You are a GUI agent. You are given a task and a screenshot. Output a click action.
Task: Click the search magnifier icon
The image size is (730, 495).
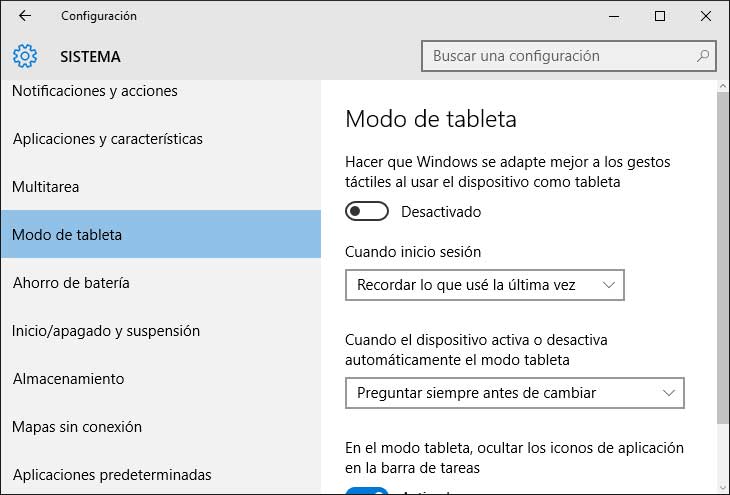click(703, 56)
